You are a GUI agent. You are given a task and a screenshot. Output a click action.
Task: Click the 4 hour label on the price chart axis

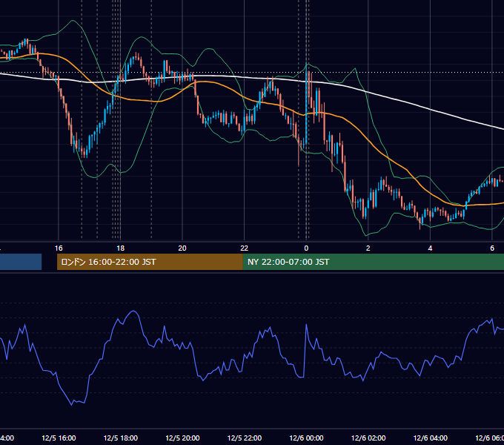[430, 248]
